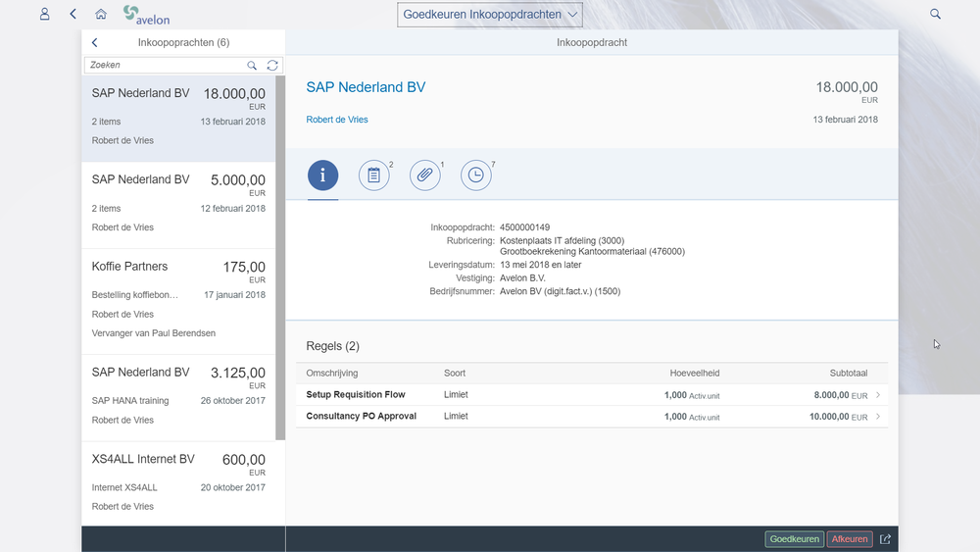
Task: Select the Information tab icon
Action: pos(323,176)
